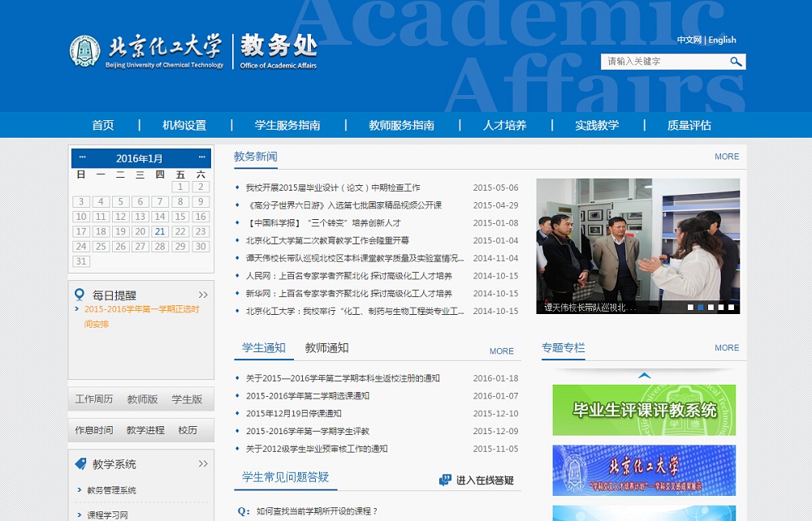Image resolution: width=812 pixels, height=521 pixels.
Task: Expand 每日提醒 with double arrow icon
Action: point(203,295)
